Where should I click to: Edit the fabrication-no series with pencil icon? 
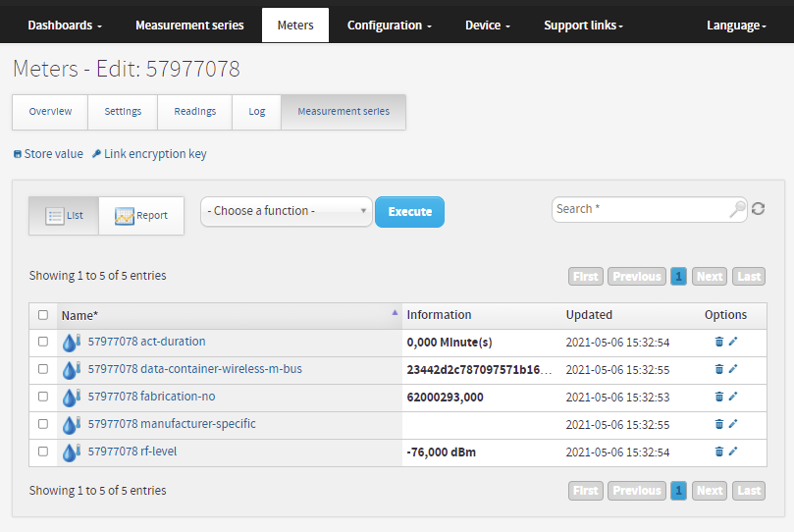point(733,397)
